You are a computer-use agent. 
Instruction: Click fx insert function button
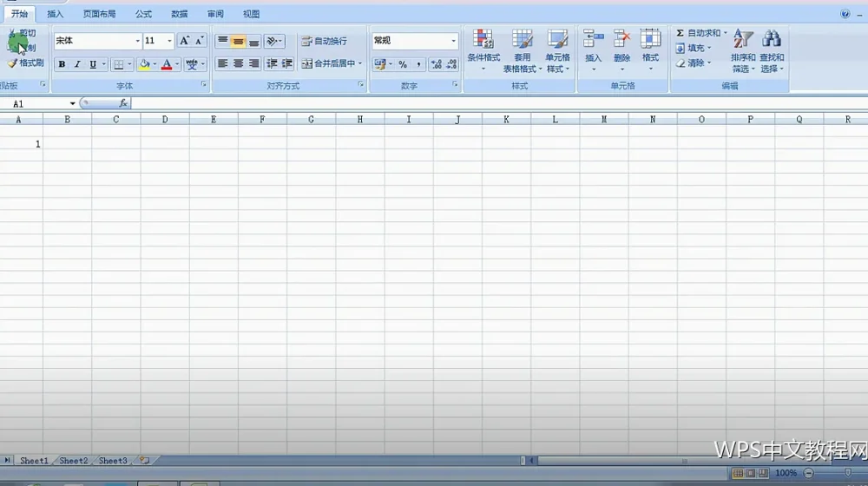[123, 103]
